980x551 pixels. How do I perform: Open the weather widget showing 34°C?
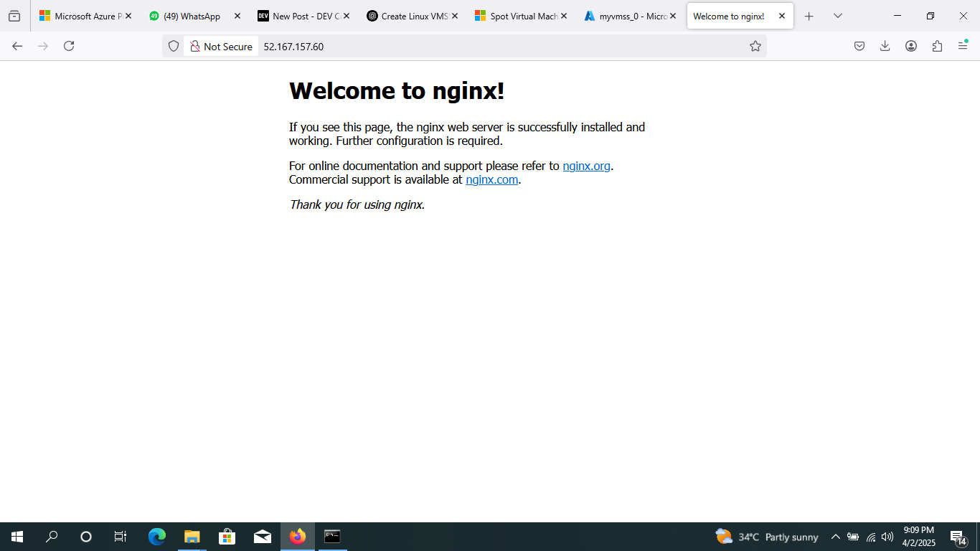click(x=767, y=537)
